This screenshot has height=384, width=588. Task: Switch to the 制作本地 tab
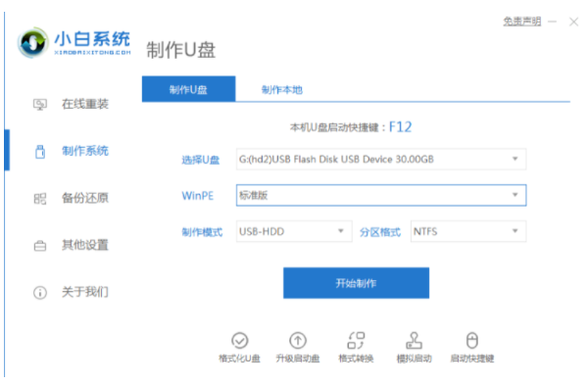(282, 89)
